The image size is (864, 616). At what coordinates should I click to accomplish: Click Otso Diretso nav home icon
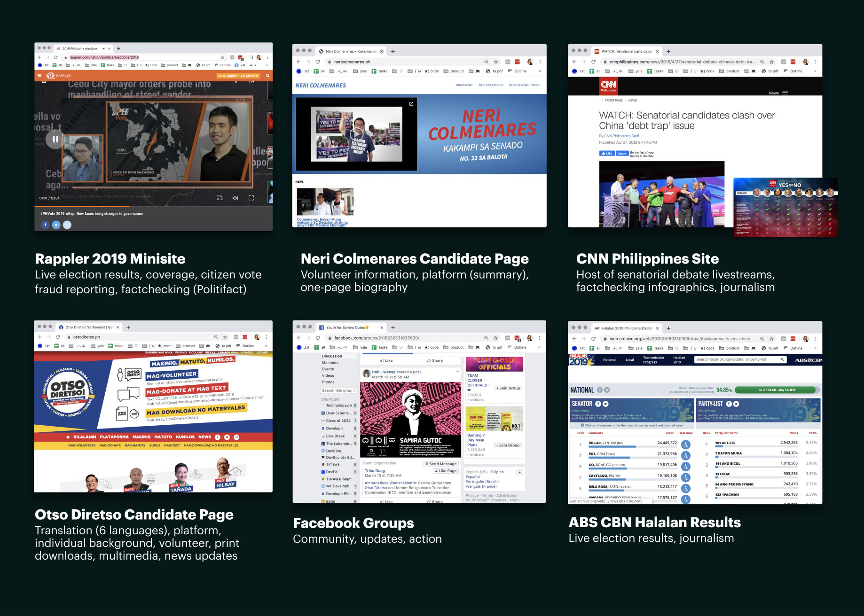[x=68, y=437]
